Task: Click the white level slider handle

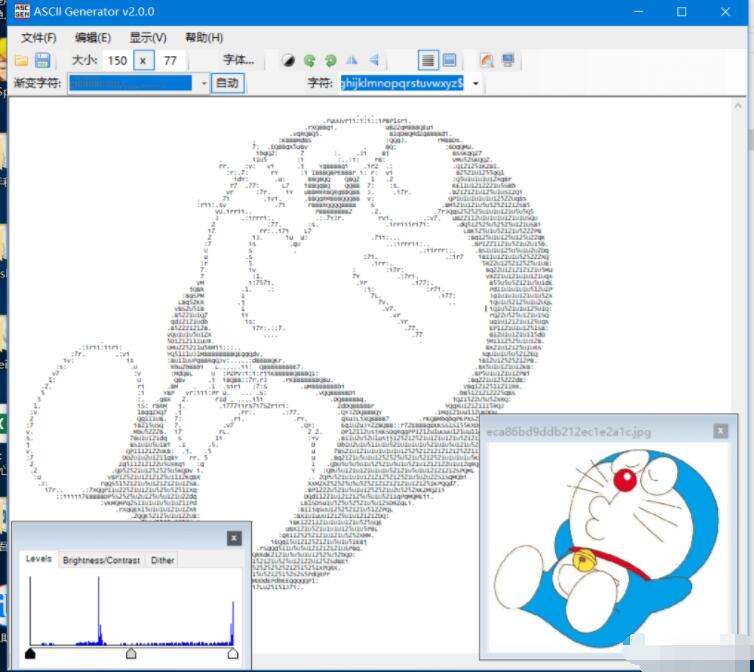Action: (x=233, y=653)
